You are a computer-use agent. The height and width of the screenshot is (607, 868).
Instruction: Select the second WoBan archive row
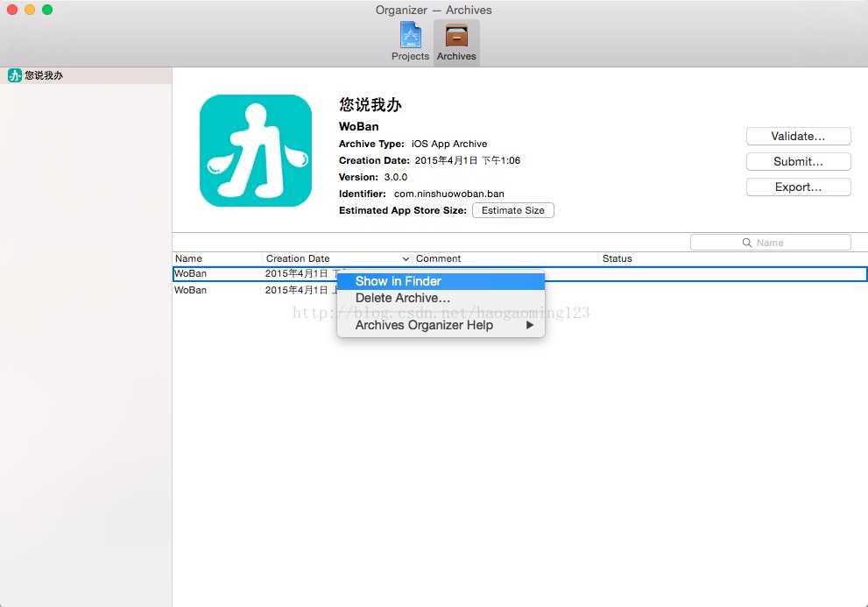(x=519, y=290)
